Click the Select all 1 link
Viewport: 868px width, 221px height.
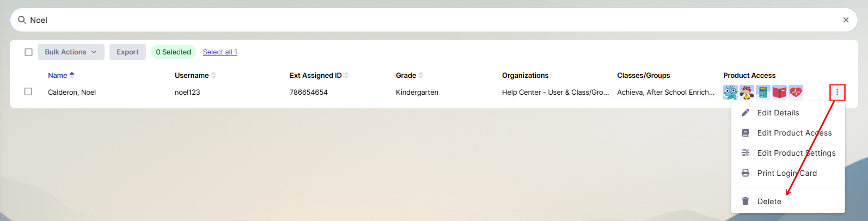click(220, 52)
